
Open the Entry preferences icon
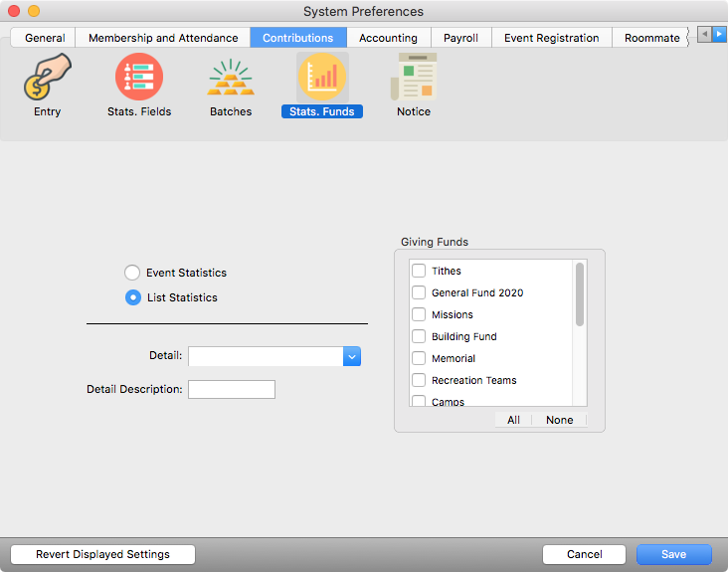[47, 78]
